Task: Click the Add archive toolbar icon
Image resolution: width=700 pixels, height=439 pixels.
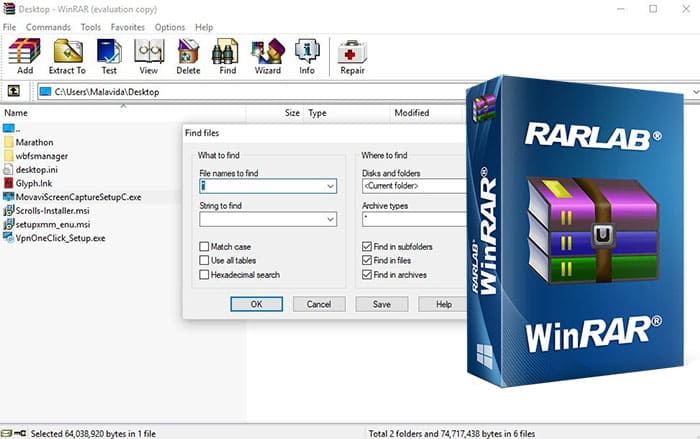Action: (25, 51)
